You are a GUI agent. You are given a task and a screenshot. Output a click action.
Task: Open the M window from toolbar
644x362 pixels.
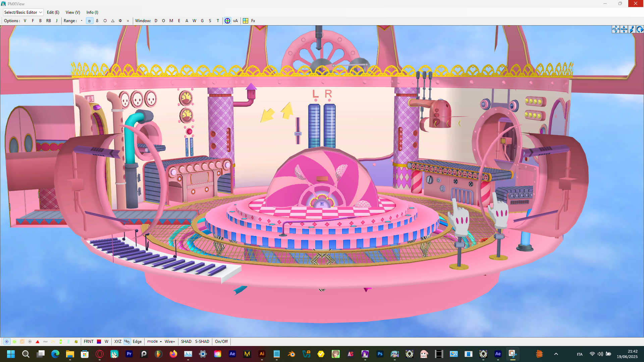pos(171,21)
